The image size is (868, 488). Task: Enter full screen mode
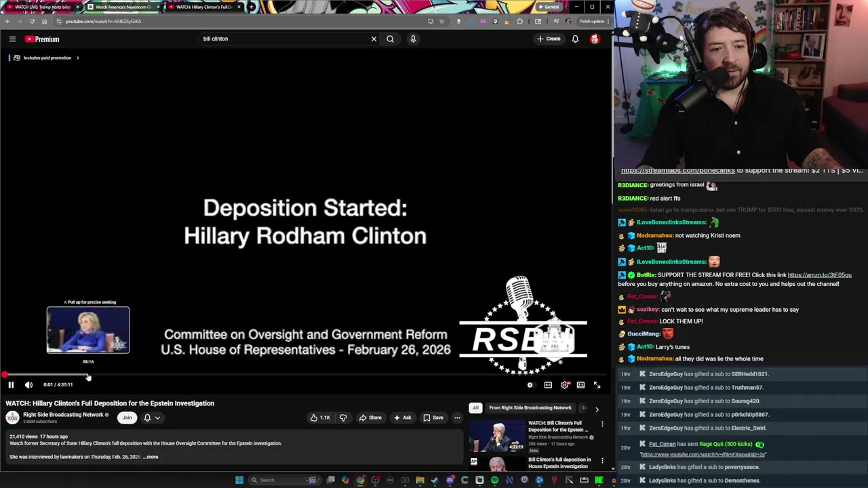[597, 385]
